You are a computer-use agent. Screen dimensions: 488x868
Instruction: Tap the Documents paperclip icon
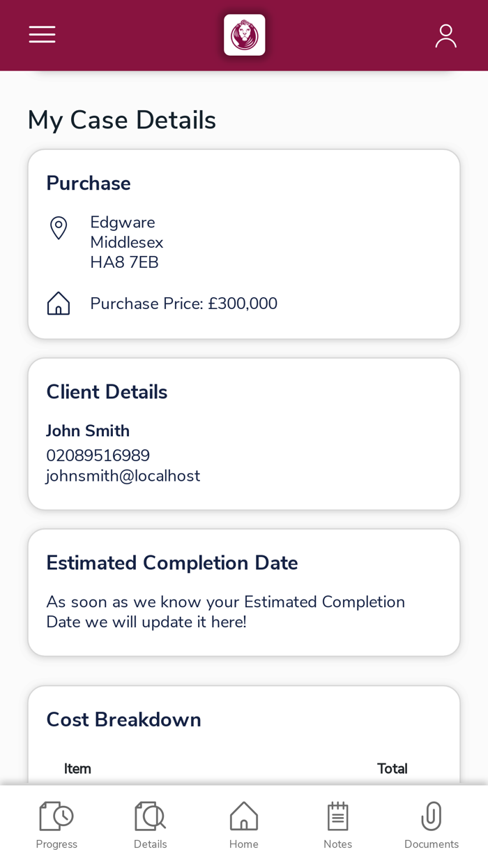pos(432,816)
